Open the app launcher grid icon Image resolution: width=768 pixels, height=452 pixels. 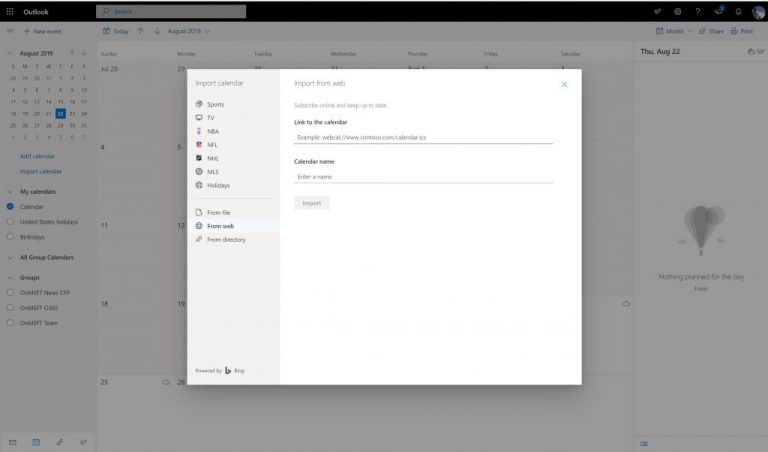(x=10, y=11)
